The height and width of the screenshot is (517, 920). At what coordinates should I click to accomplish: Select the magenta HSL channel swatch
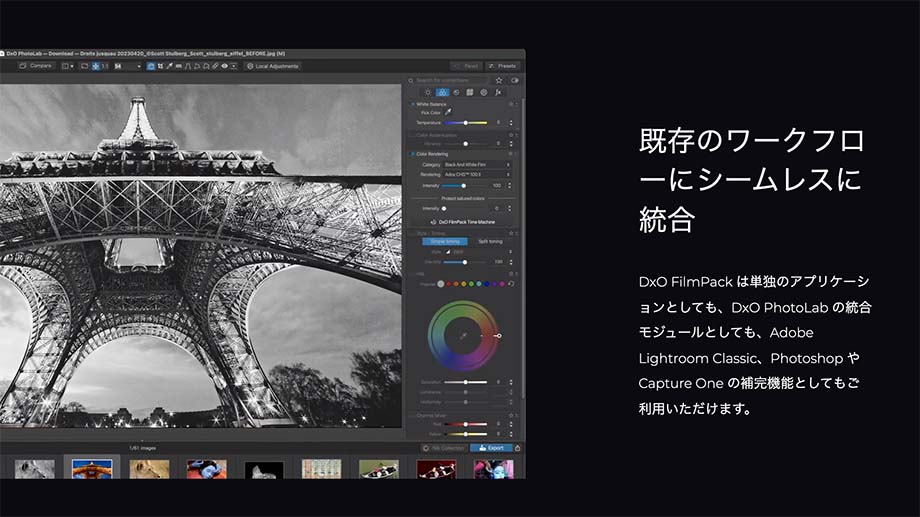tap(502, 284)
